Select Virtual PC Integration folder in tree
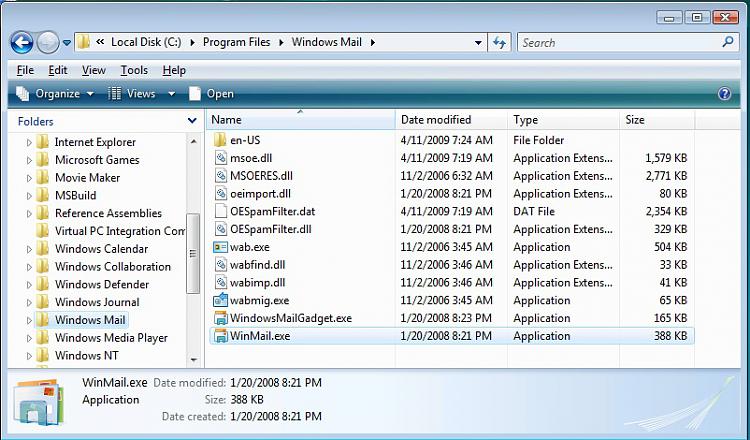The image size is (750, 440). point(120,231)
